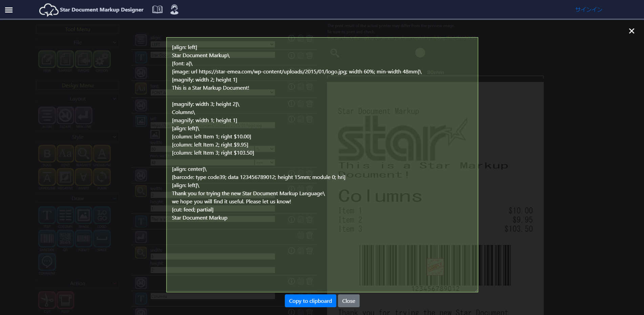Select the BARCODE draw tool

47,239
